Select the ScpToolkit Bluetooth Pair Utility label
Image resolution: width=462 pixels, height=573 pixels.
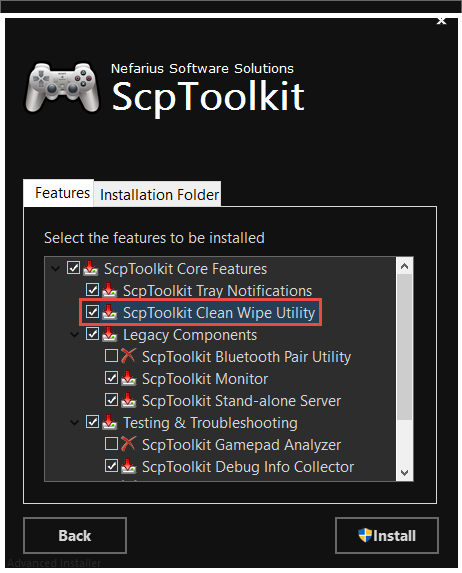tap(246, 357)
